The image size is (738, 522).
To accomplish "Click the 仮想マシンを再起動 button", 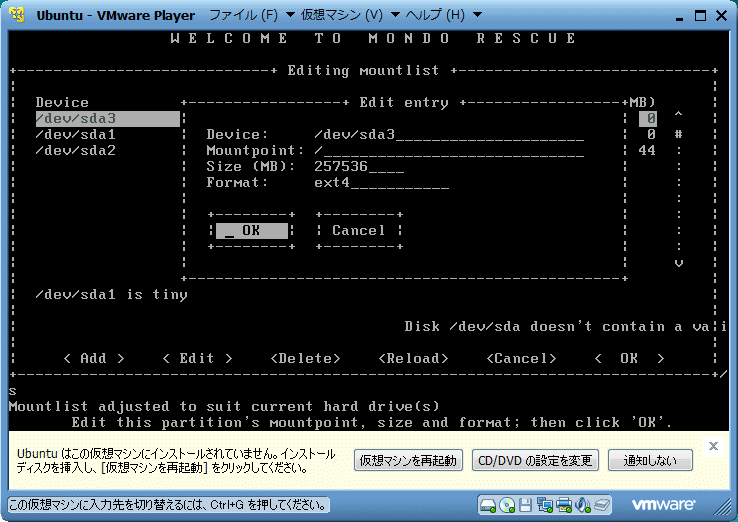I will (408, 460).
